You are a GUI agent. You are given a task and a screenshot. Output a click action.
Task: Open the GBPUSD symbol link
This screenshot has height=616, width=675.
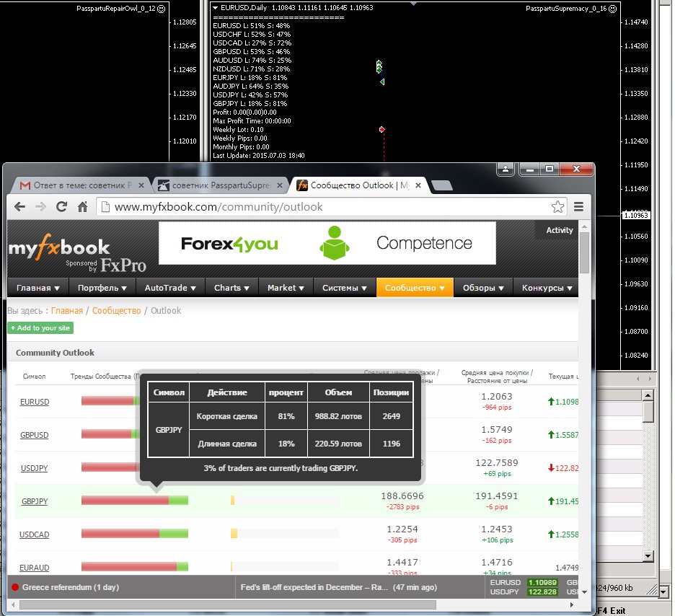click(35, 435)
